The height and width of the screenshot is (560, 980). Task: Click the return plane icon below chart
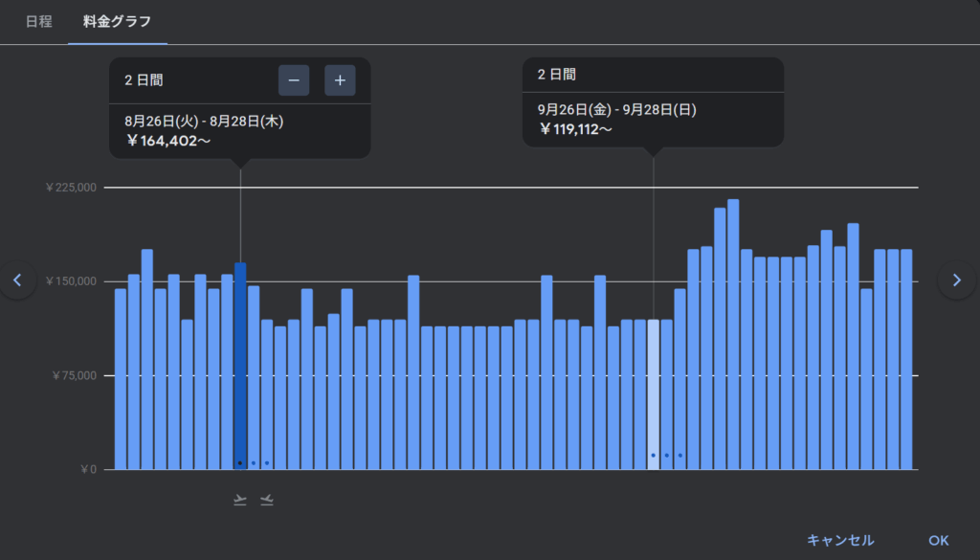tap(267, 500)
